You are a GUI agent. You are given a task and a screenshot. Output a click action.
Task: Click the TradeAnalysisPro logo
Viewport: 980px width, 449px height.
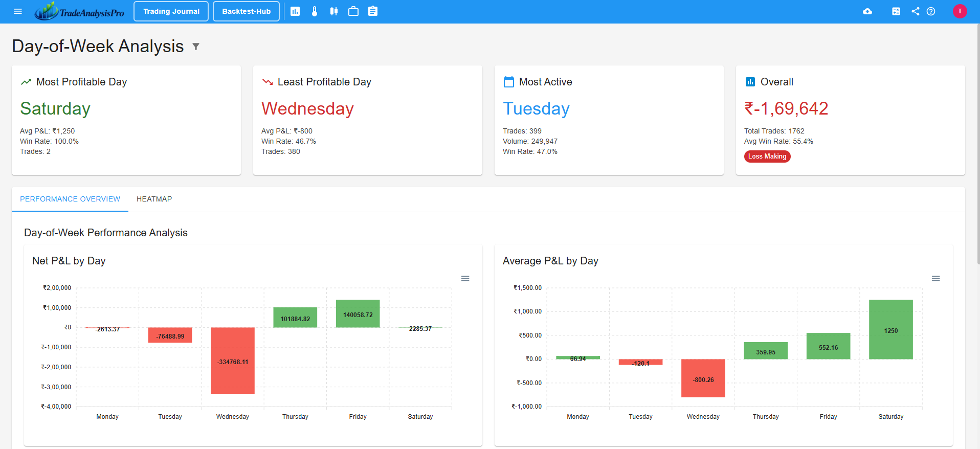click(x=79, y=11)
